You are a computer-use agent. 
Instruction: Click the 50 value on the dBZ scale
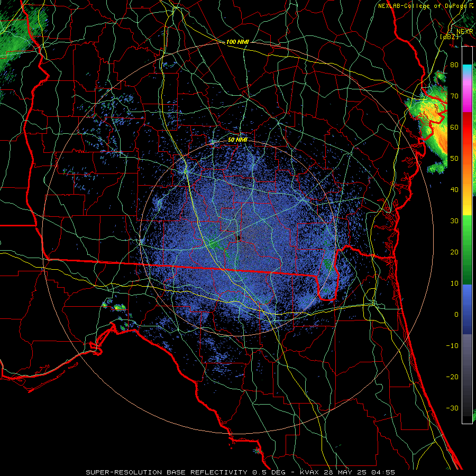coord(454,159)
